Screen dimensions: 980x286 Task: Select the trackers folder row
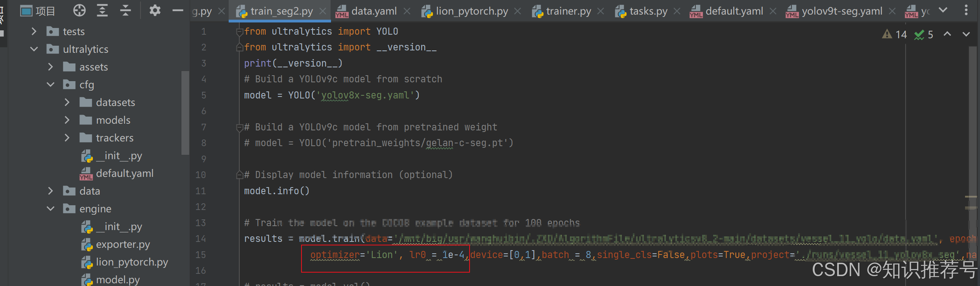tap(106, 138)
